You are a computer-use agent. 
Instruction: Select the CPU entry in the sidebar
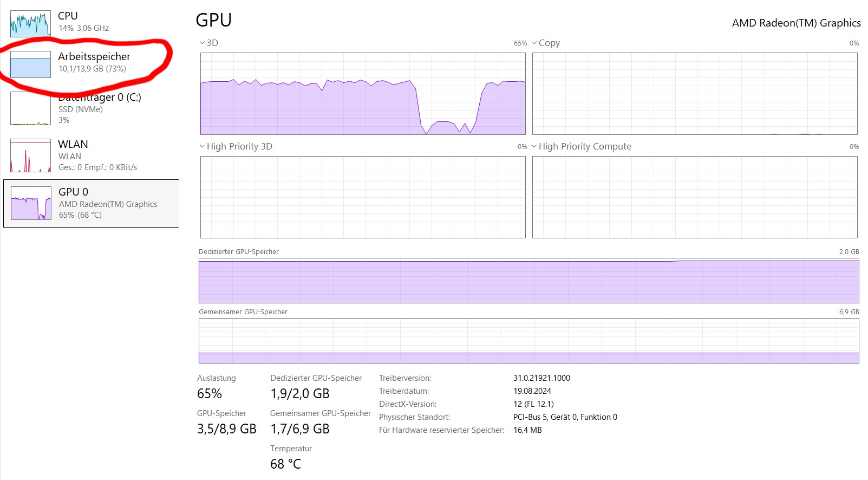(83, 22)
